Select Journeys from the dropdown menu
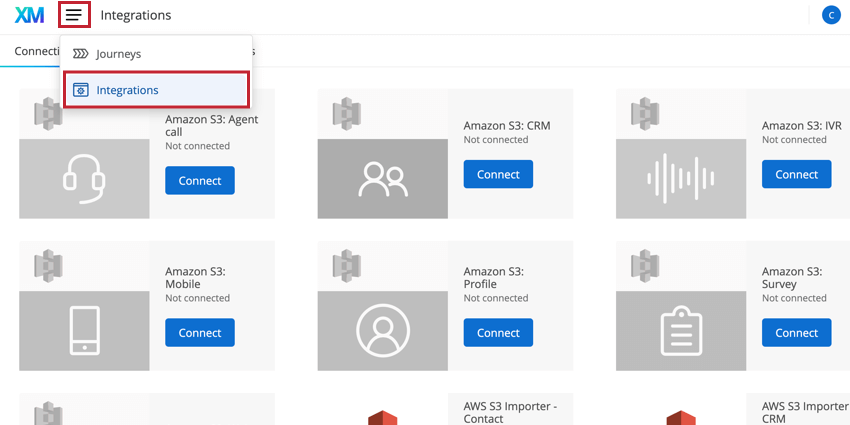This screenshot has height=425, width=850. [x=156, y=54]
